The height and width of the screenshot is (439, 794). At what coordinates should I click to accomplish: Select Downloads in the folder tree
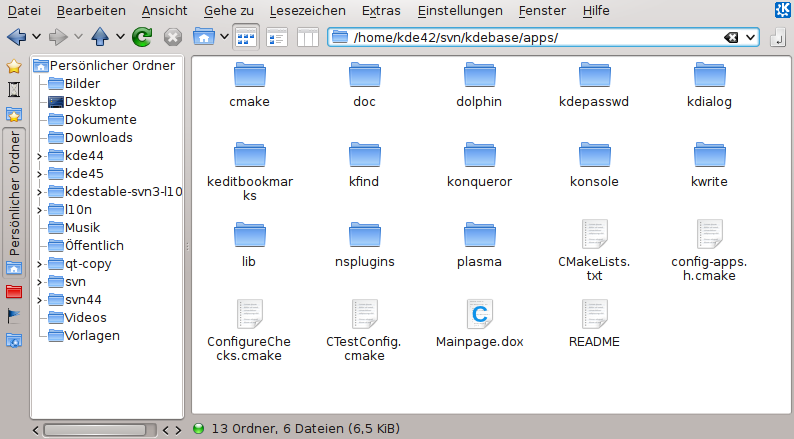tap(98, 138)
